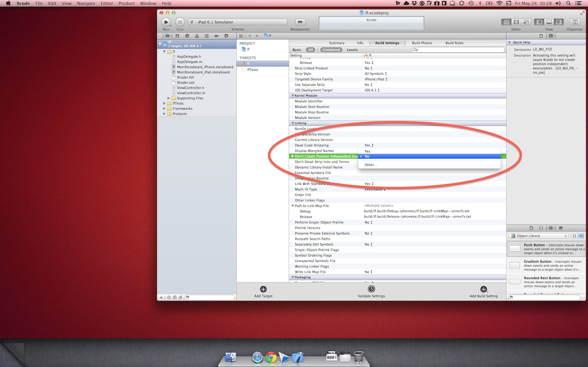This screenshot has width=588, height=367.
Task: Switch to the Version editor
Action: click(526, 22)
